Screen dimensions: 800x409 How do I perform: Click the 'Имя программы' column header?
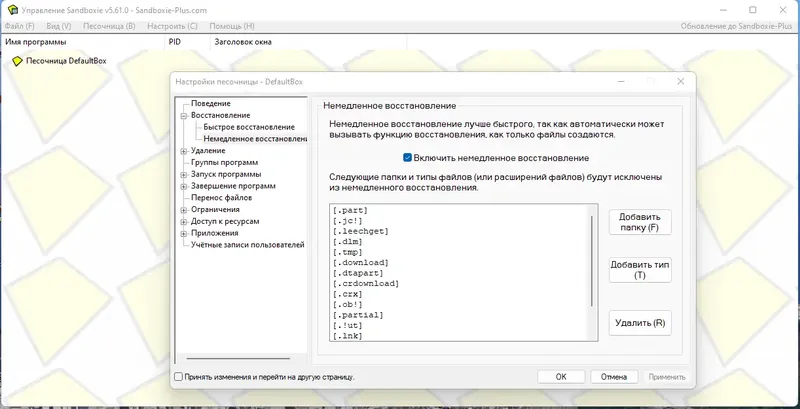pos(84,42)
